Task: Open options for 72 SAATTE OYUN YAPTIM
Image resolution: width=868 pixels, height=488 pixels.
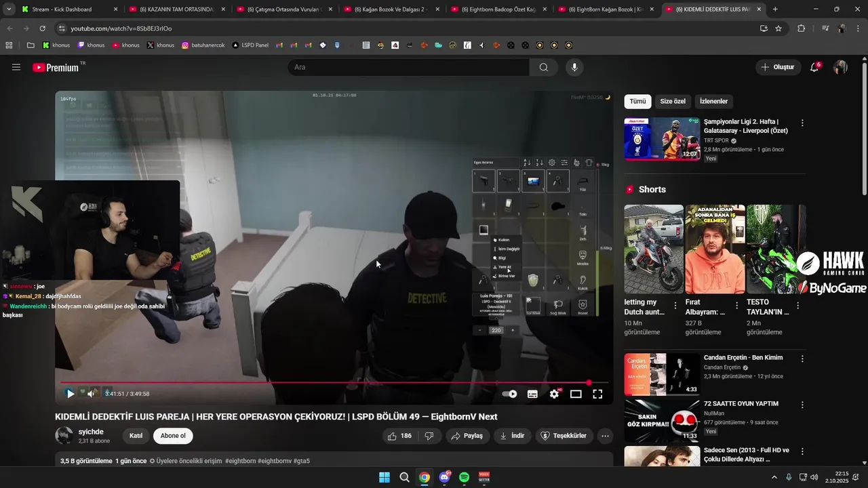Action: [x=802, y=405]
